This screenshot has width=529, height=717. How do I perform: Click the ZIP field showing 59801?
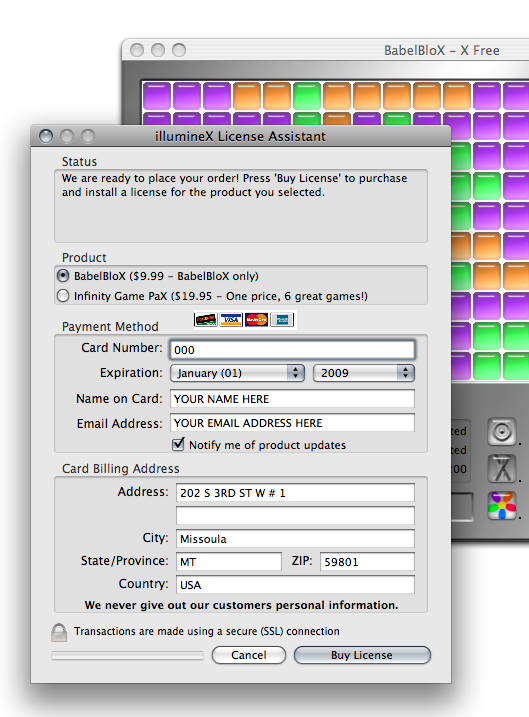click(368, 562)
